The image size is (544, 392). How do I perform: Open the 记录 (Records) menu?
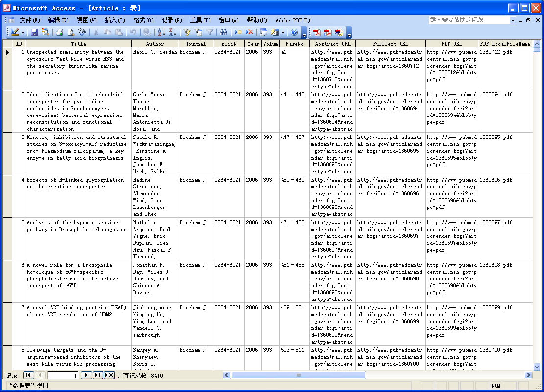(171, 20)
